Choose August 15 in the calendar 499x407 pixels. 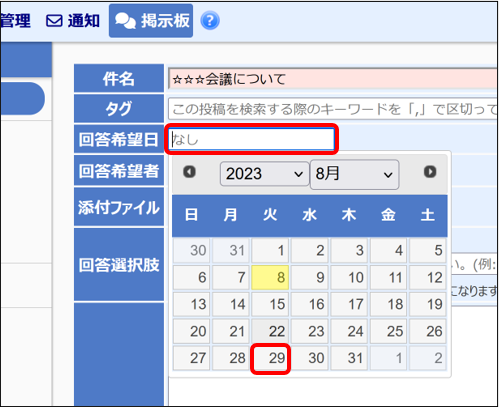(x=270, y=304)
